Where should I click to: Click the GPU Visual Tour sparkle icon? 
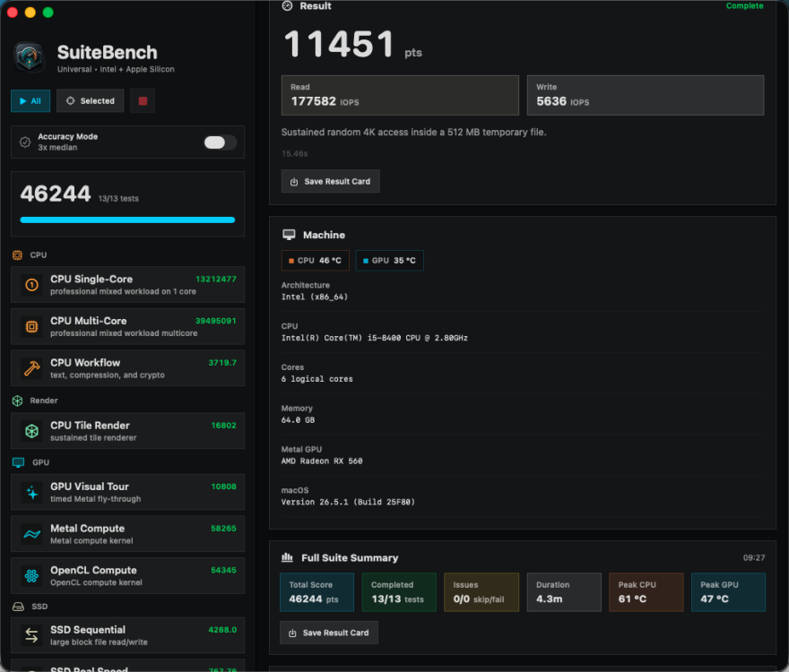31,493
